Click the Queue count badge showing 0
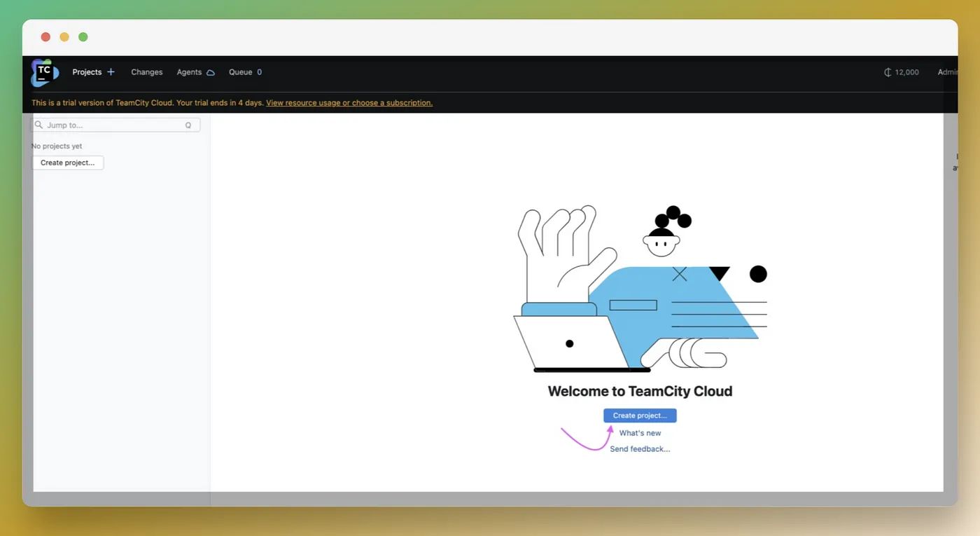Viewport: 980px width, 536px height. click(259, 72)
